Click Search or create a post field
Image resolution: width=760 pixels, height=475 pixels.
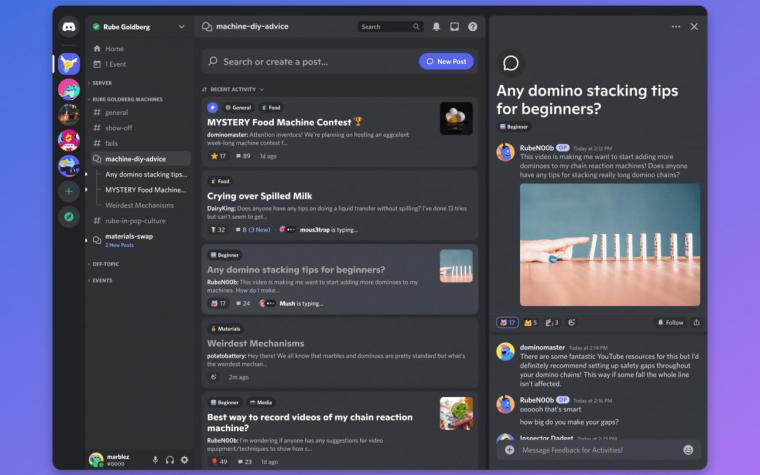(310, 62)
